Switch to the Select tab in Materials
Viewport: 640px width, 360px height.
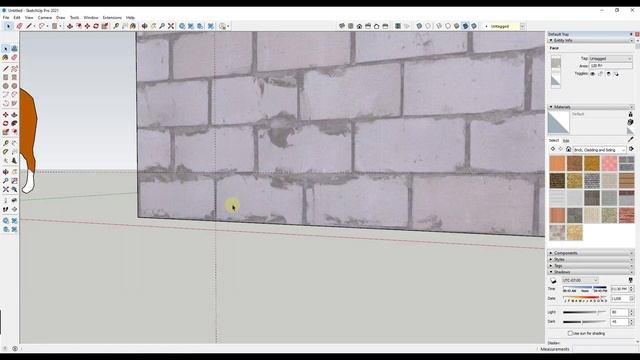(x=554, y=140)
